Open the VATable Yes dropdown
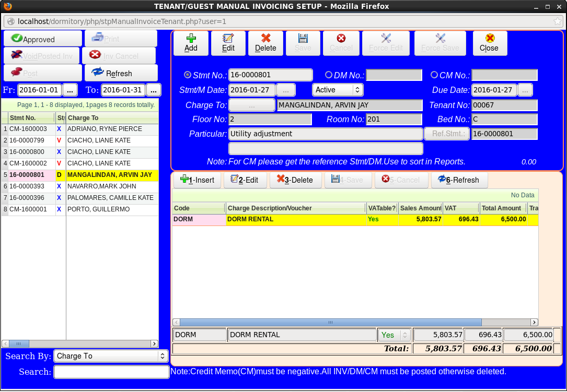This screenshot has height=392, width=567. 394,335
